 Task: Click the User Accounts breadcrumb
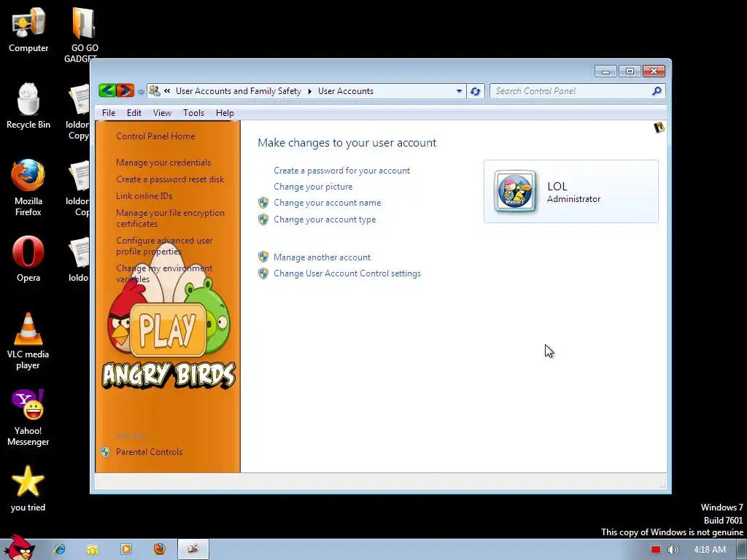[345, 91]
